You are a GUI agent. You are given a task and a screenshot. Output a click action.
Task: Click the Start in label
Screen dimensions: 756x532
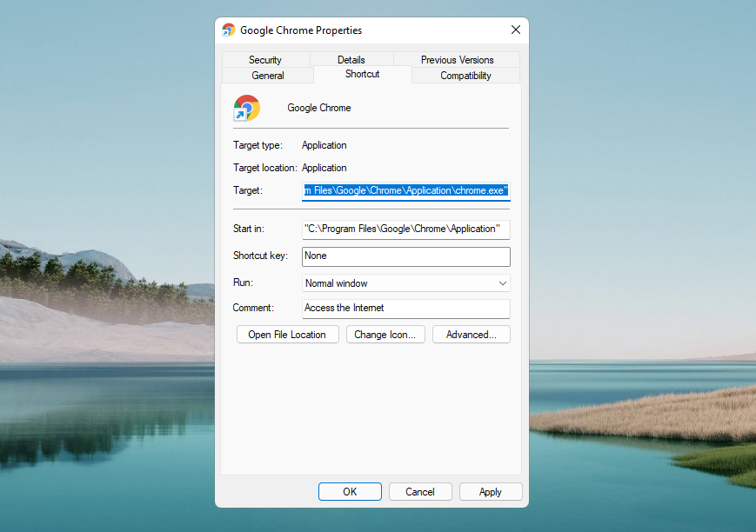click(249, 229)
